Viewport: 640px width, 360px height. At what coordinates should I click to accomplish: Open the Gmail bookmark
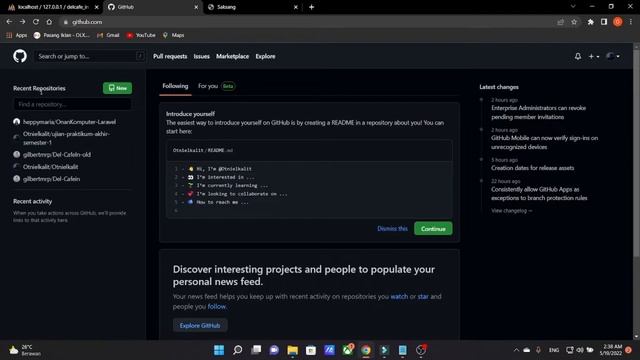pos(108,36)
